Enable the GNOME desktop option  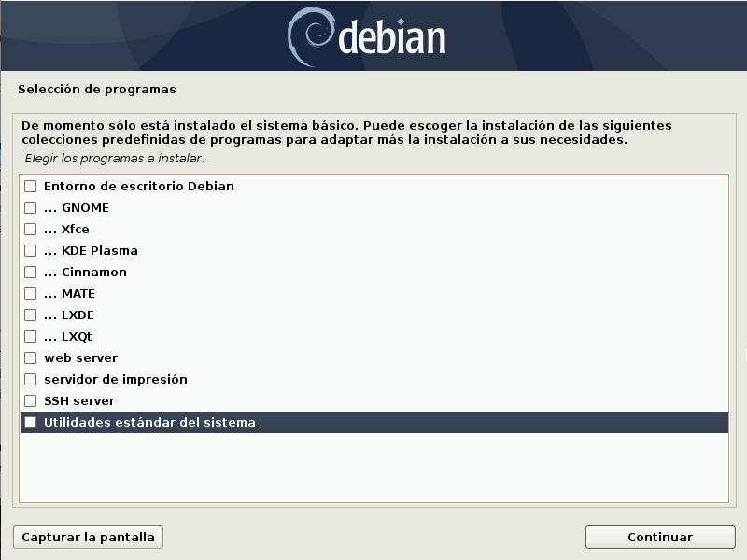(31, 207)
